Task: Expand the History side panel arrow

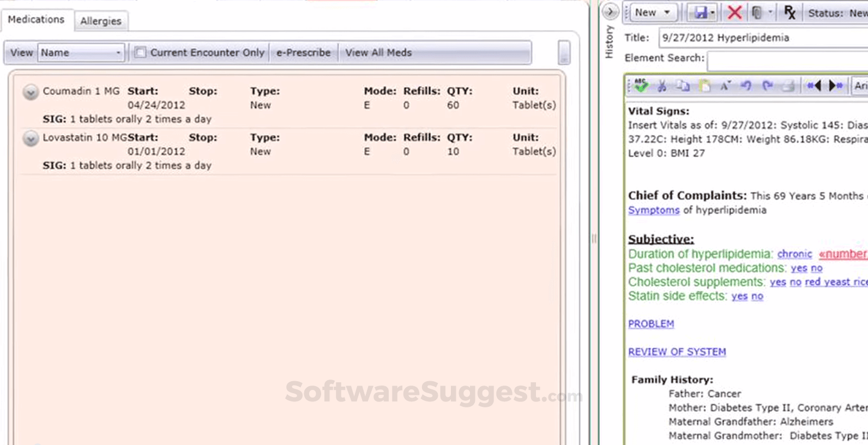Action: point(610,11)
